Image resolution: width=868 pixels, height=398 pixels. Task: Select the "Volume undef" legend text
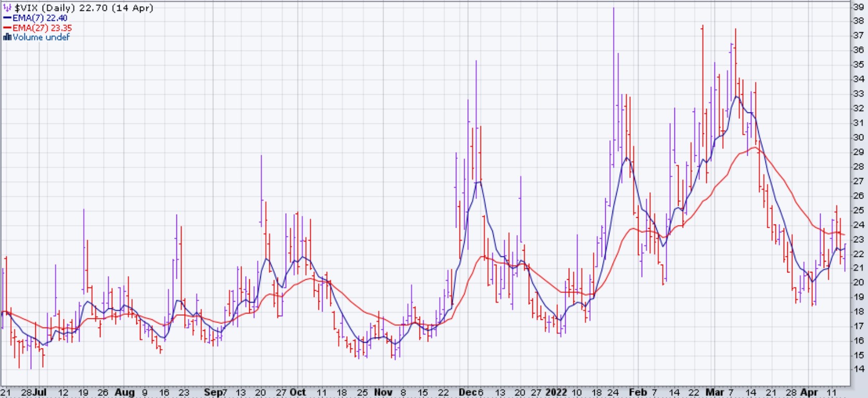[x=41, y=37]
